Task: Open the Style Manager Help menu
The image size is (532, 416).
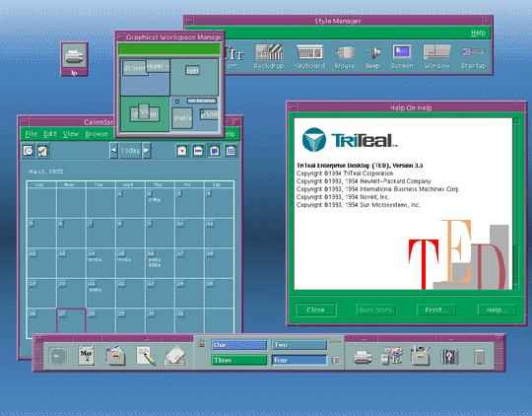Action: pyautogui.click(x=478, y=33)
